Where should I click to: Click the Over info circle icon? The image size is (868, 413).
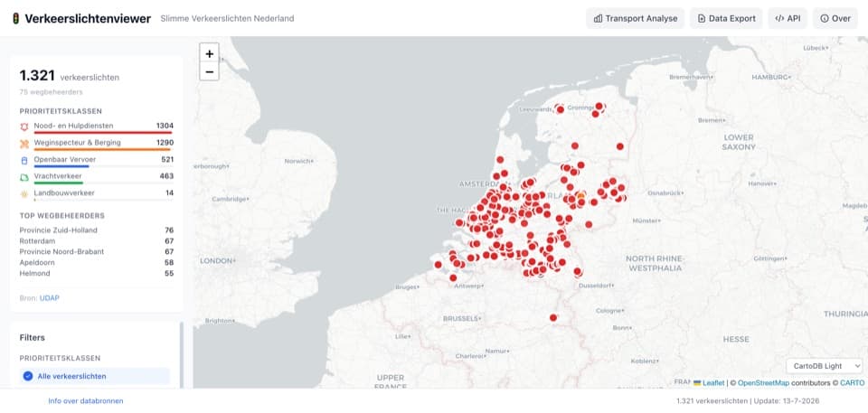(x=825, y=18)
